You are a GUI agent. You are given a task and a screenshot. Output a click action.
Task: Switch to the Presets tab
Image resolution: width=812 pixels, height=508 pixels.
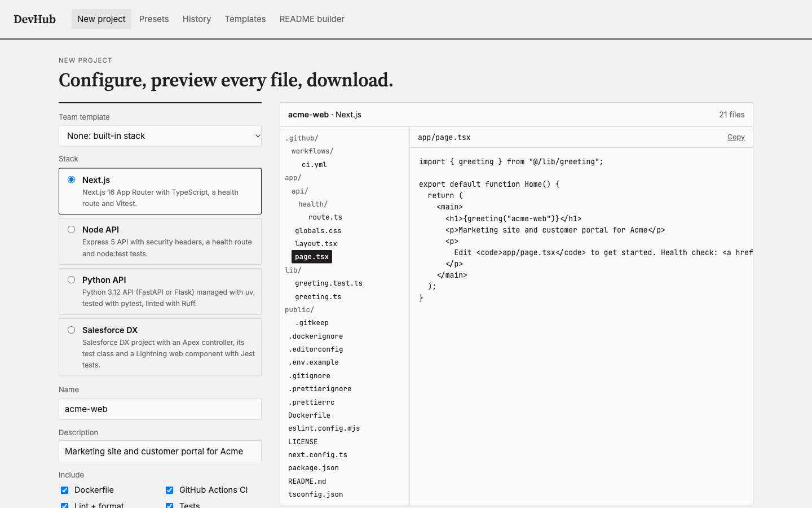coord(154,19)
